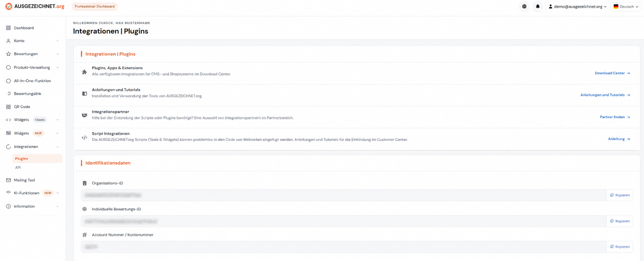Copy the Individuelle Bewertungs-ID with Kopieren
Image resolution: width=644 pixels, height=261 pixels.
tap(620, 221)
